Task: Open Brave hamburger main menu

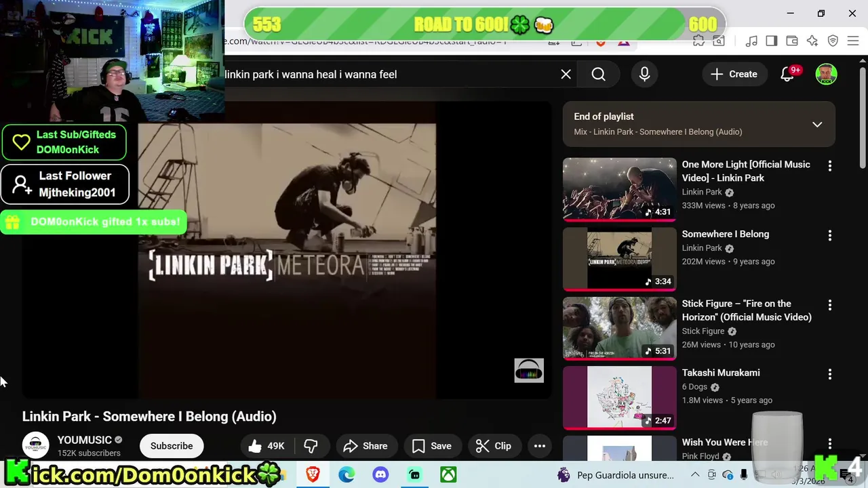Action: point(853,41)
